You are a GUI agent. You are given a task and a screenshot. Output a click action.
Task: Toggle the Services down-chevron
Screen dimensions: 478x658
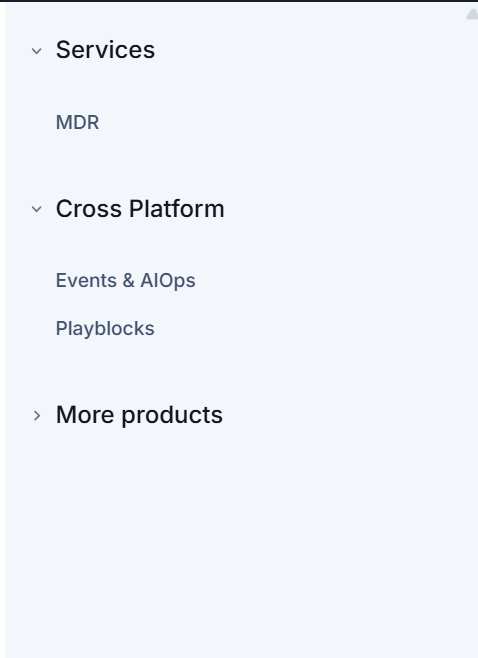tap(37, 51)
